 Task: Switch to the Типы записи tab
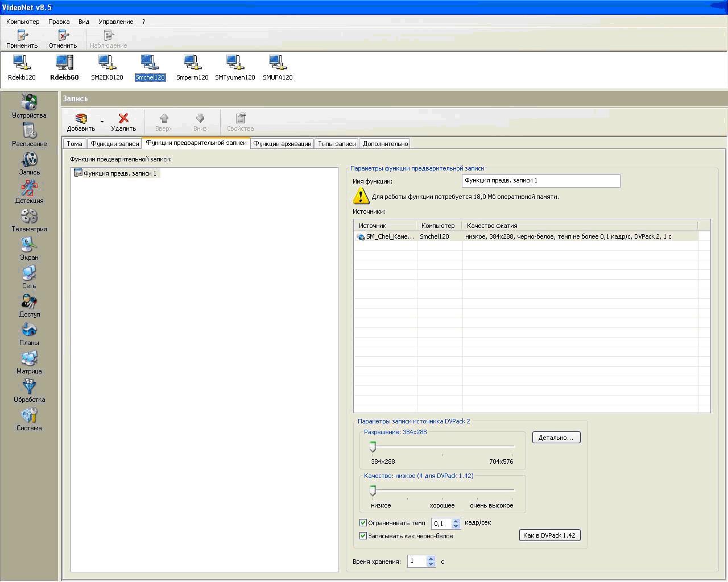pos(337,144)
